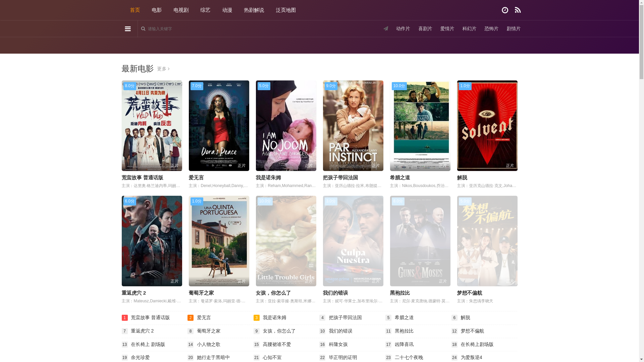
Task: Open ranked item 17 凶降喜讯
Action: tap(404, 344)
